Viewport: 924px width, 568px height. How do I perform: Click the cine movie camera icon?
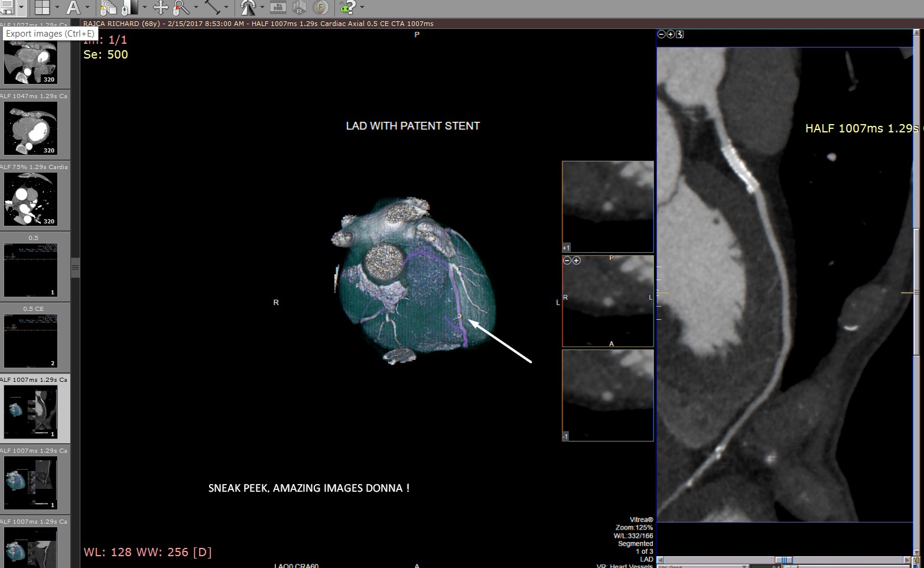[278, 7]
